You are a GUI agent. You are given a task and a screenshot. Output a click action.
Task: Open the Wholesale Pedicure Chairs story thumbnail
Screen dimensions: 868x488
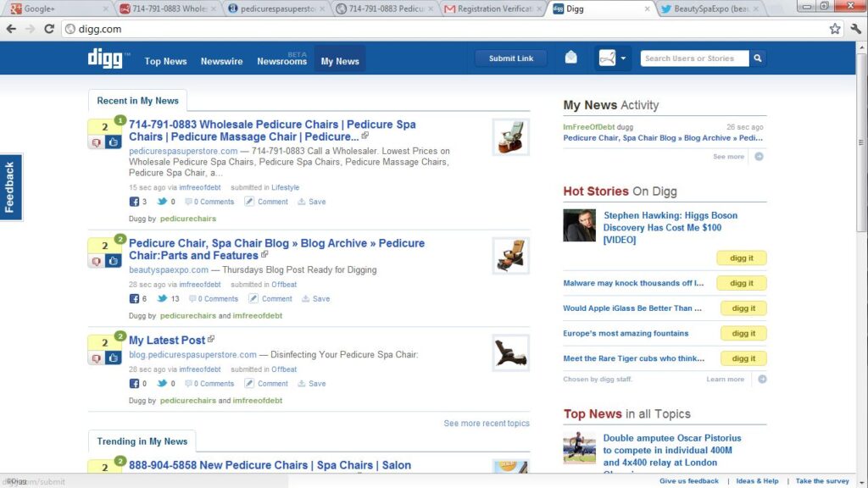tap(510, 136)
